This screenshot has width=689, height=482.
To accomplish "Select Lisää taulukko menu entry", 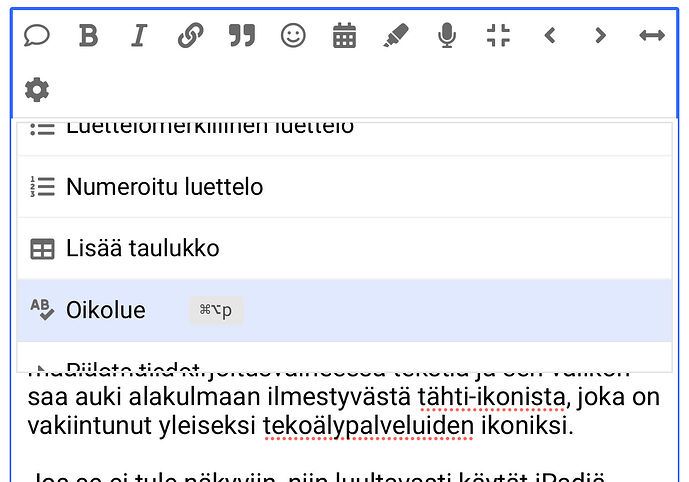I will (344, 248).
